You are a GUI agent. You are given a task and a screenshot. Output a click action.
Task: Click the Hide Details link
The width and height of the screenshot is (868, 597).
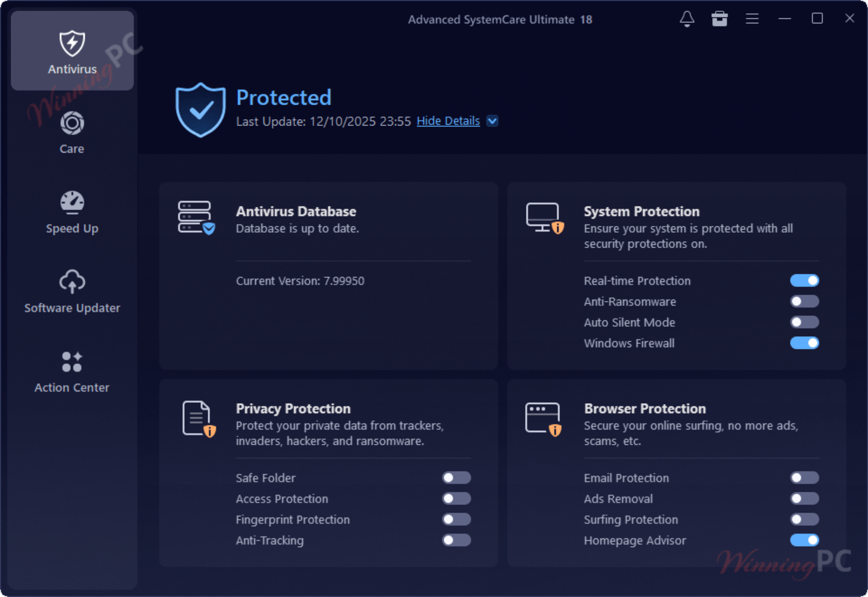click(x=448, y=121)
